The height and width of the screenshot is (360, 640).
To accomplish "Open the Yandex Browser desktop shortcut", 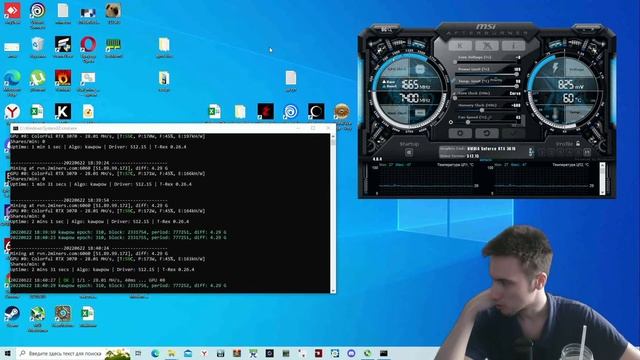I will coord(12,111).
